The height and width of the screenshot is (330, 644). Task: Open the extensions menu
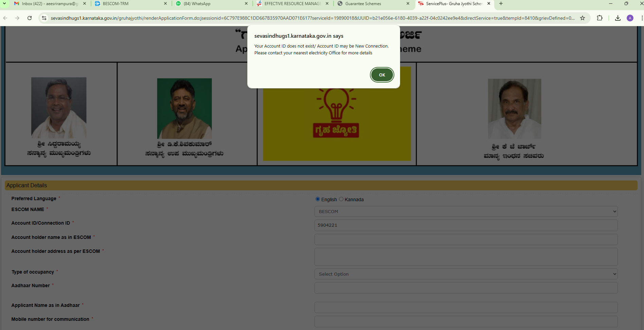click(x=600, y=18)
